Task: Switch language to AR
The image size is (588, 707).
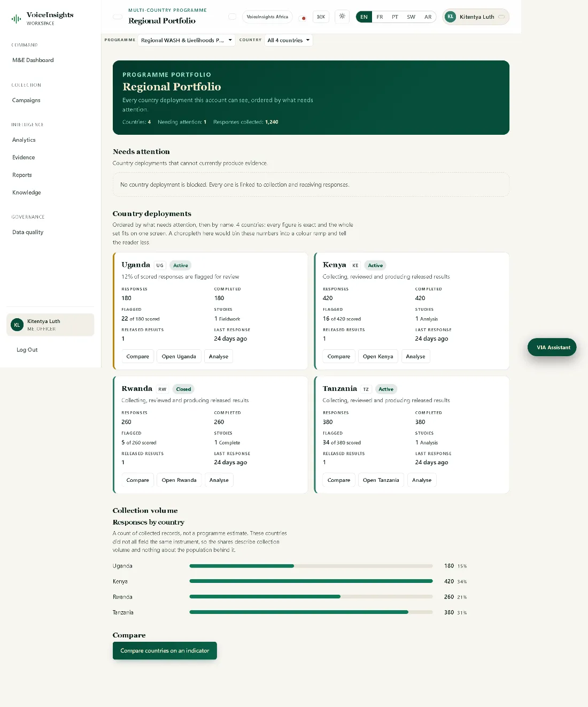Action: (428, 17)
